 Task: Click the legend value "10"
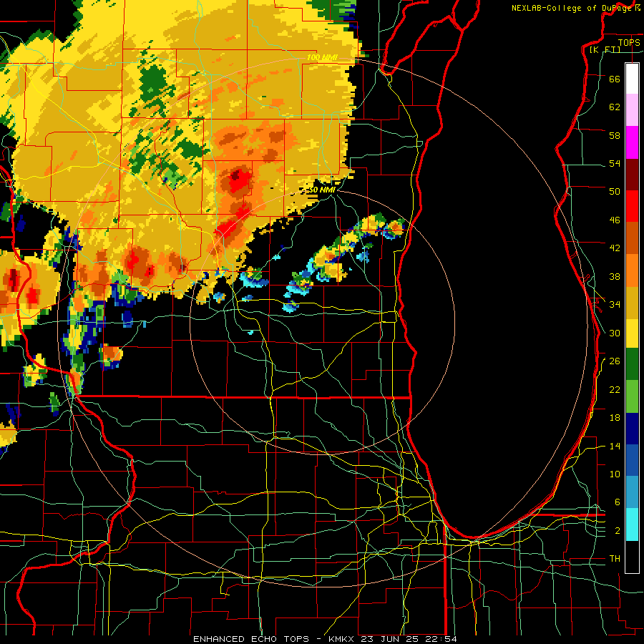pos(615,474)
